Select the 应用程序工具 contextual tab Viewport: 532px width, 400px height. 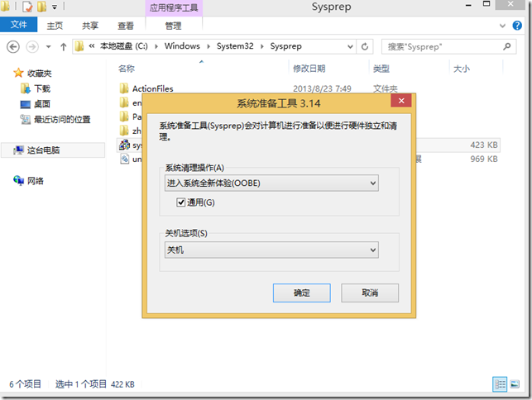point(174,7)
